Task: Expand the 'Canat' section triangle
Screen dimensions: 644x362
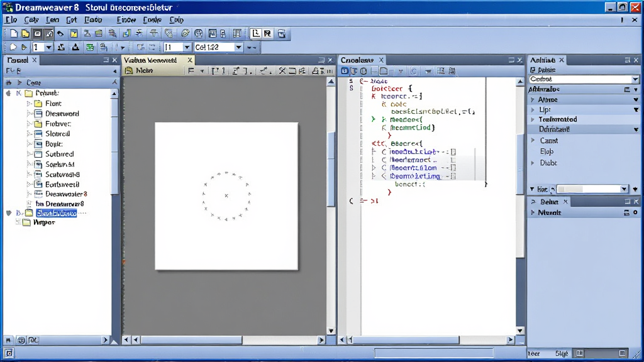Action: pyautogui.click(x=533, y=140)
